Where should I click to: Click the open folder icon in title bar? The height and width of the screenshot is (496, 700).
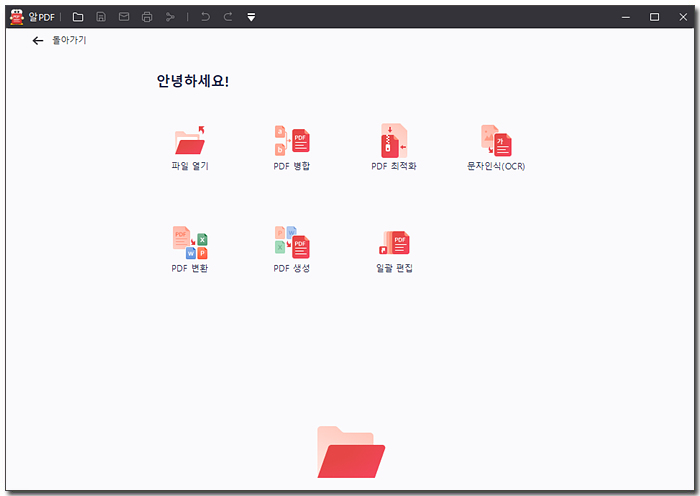click(78, 17)
